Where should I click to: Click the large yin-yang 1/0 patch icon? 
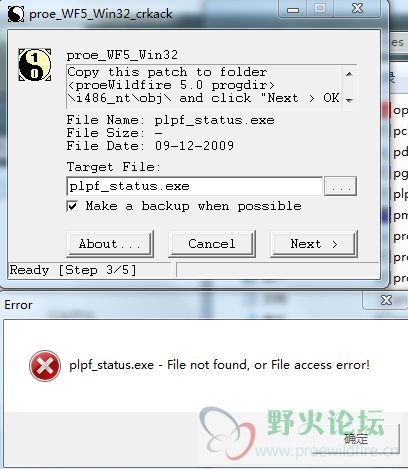pyautogui.click(x=35, y=65)
